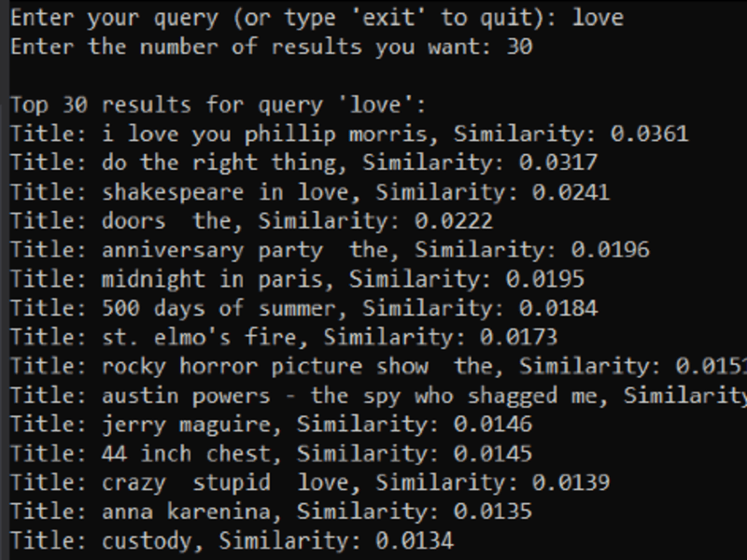Click the 'austin powers' result line
The height and width of the screenshot is (560, 747).
click(379, 396)
